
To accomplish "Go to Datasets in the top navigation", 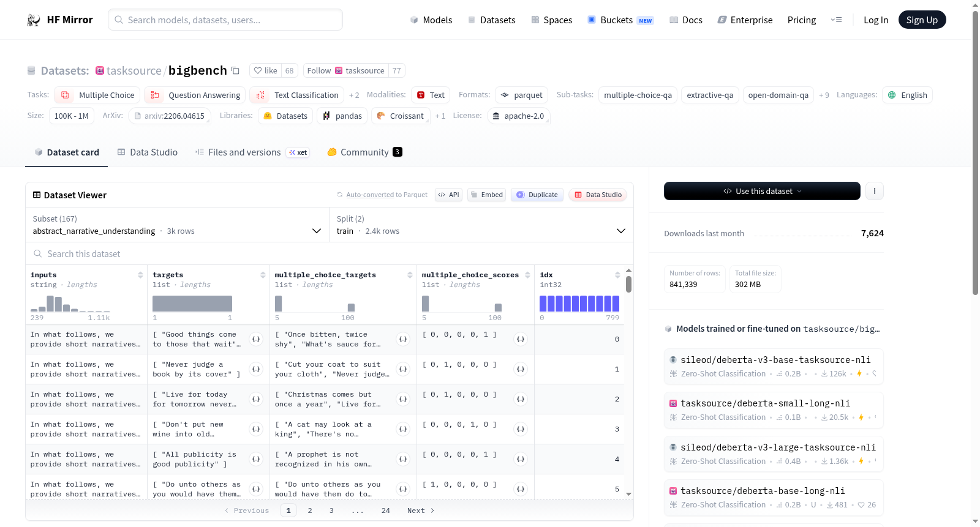I will (491, 20).
